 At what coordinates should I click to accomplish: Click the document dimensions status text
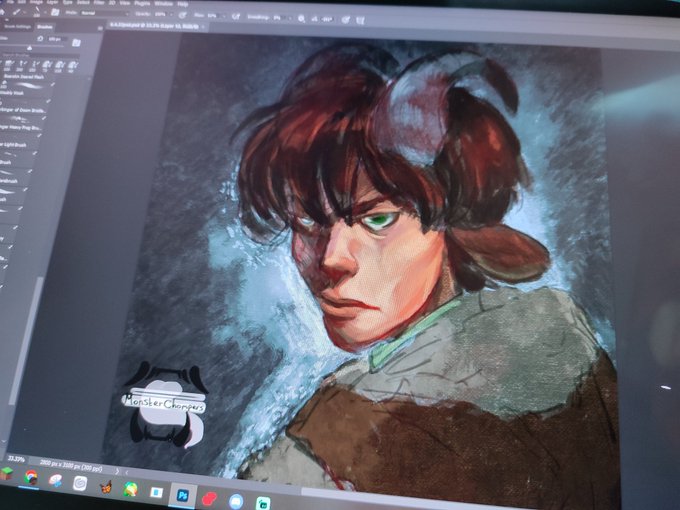pyautogui.click(x=72, y=465)
